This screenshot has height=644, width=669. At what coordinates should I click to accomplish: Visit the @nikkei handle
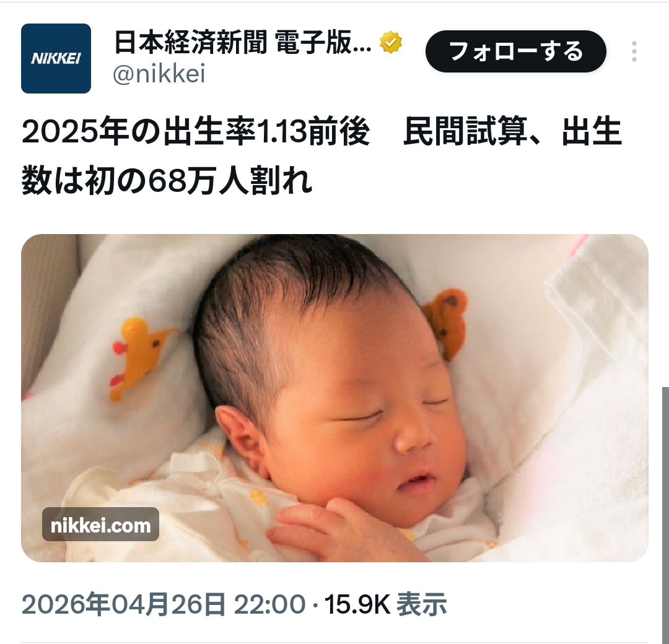point(159,73)
